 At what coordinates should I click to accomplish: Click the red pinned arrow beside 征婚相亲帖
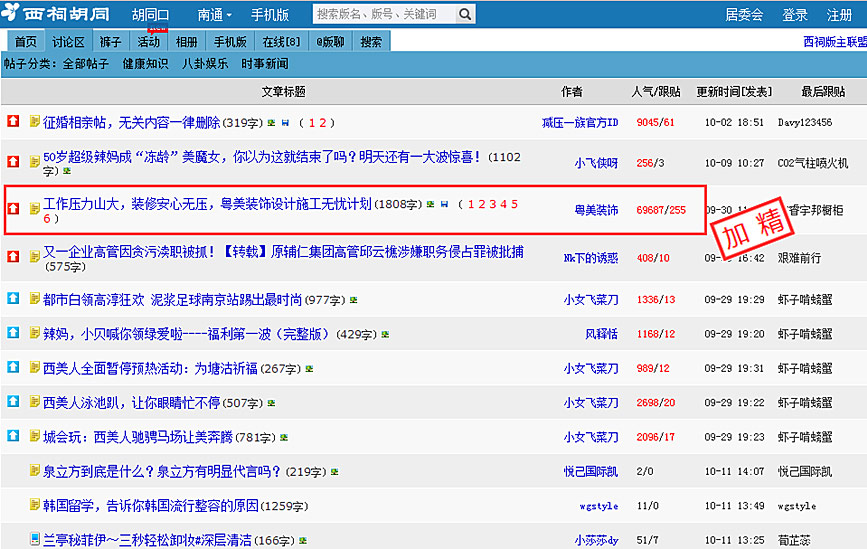click(13, 122)
